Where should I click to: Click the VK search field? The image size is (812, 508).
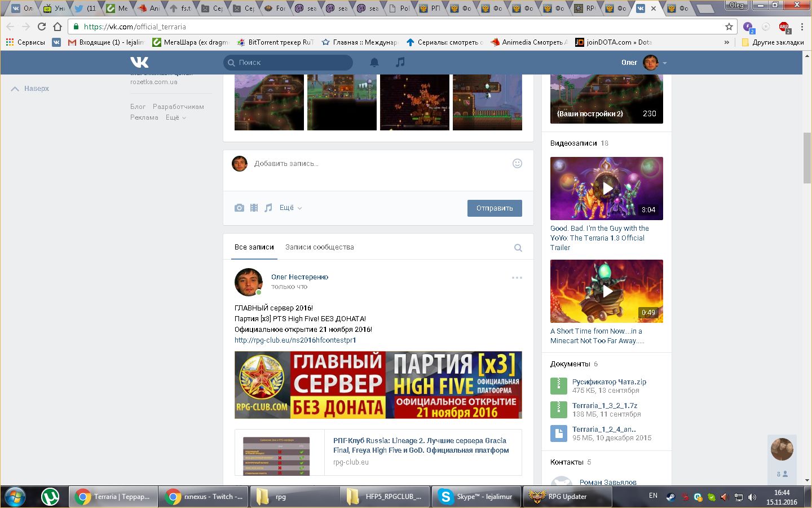[x=288, y=63]
